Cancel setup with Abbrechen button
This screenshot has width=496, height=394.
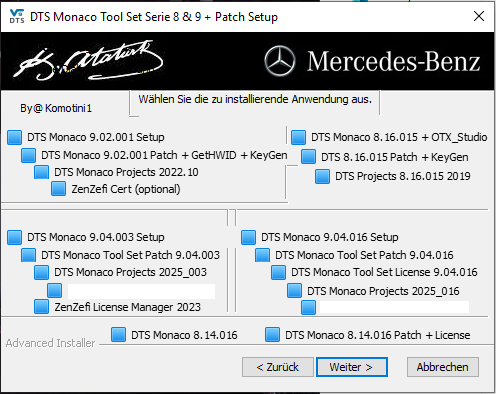[443, 367]
